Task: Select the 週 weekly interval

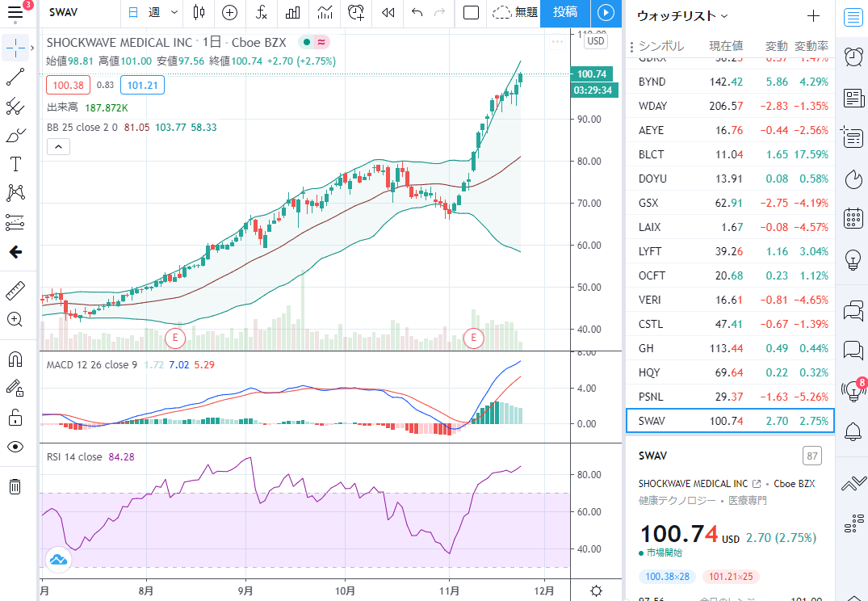Action: point(154,12)
